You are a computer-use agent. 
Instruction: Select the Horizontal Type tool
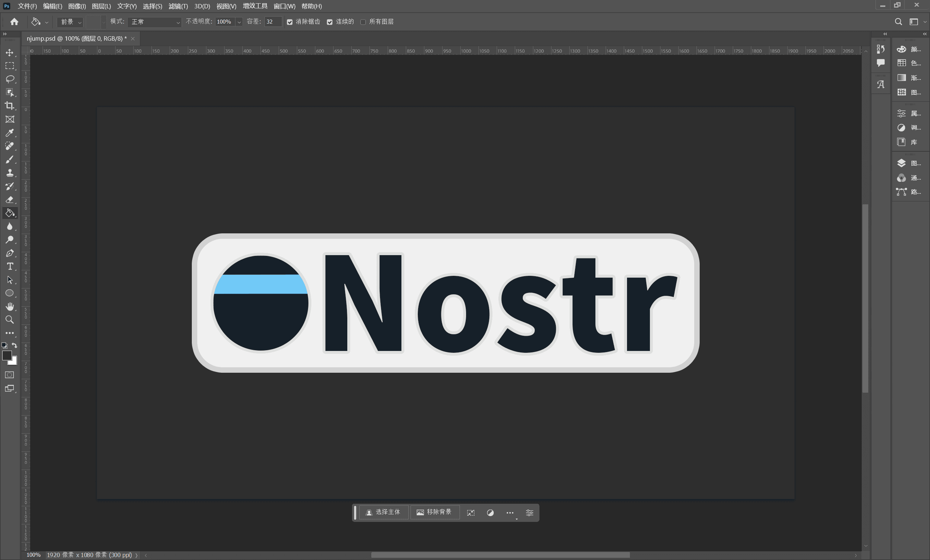click(10, 267)
